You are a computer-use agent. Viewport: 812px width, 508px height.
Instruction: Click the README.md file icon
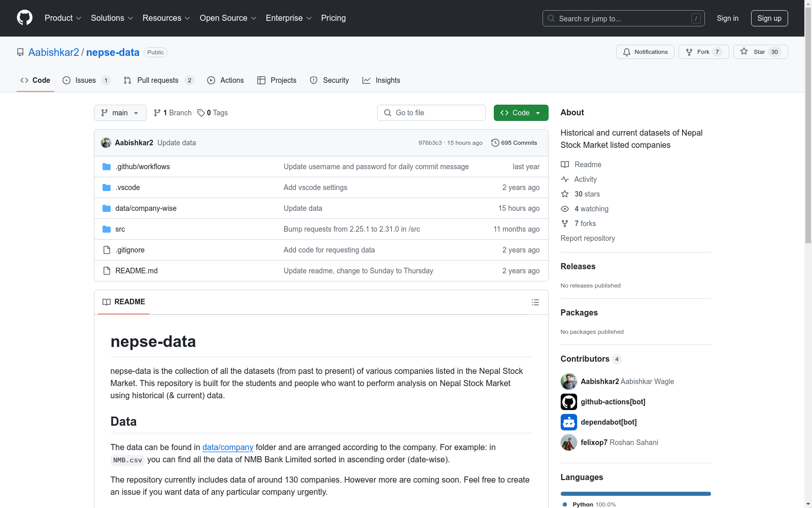107,271
